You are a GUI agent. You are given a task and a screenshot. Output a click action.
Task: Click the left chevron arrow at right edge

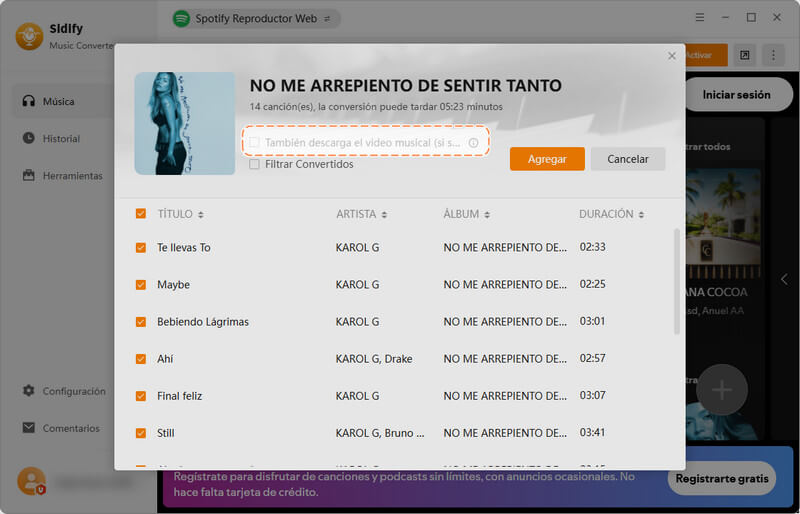pos(784,279)
